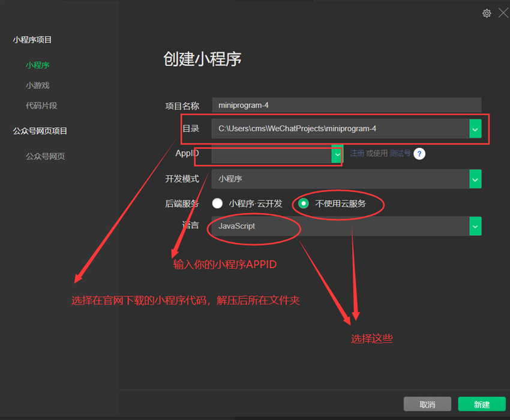
Task: Expand the AppID dropdown arrow
Action: point(337,154)
